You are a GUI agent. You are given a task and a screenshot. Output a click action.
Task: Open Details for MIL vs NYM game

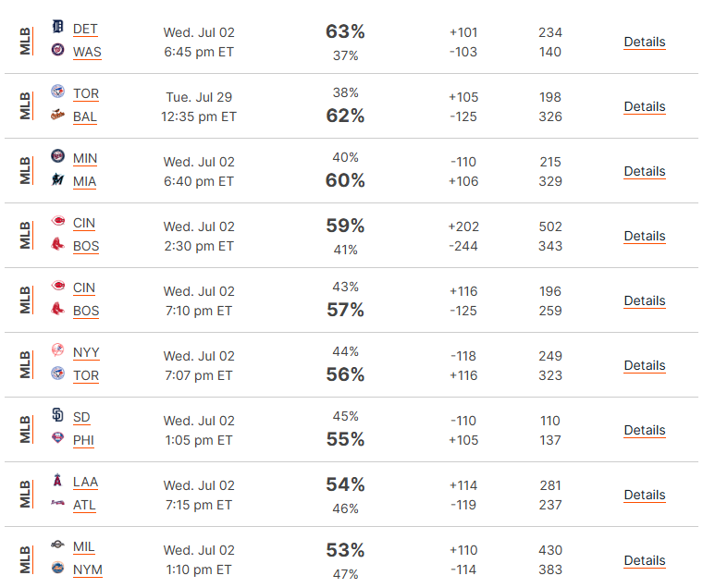[x=645, y=560]
